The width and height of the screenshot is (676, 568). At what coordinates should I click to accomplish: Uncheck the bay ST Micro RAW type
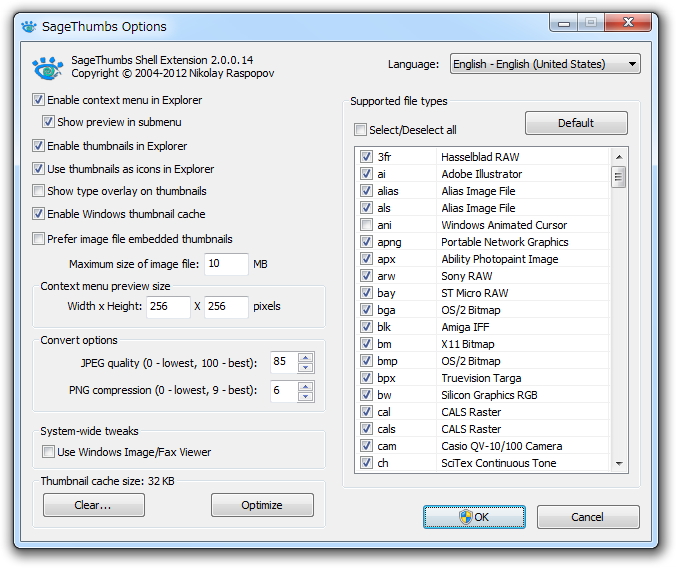(x=366, y=293)
